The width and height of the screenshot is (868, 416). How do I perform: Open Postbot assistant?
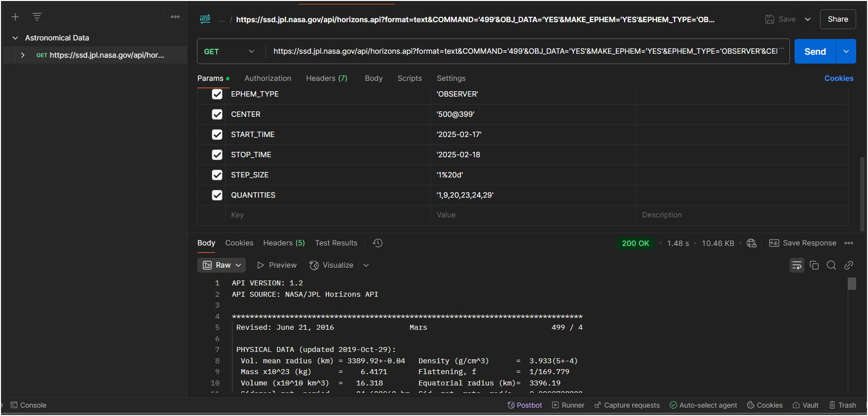click(x=525, y=405)
